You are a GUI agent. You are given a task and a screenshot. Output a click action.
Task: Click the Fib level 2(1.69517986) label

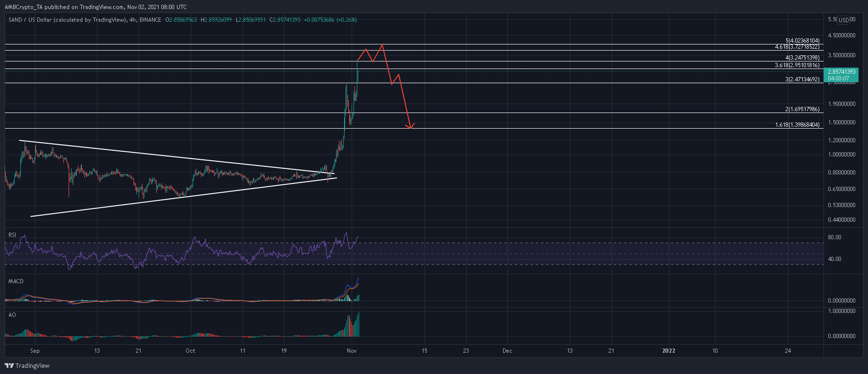pyautogui.click(x=802, y=109)
